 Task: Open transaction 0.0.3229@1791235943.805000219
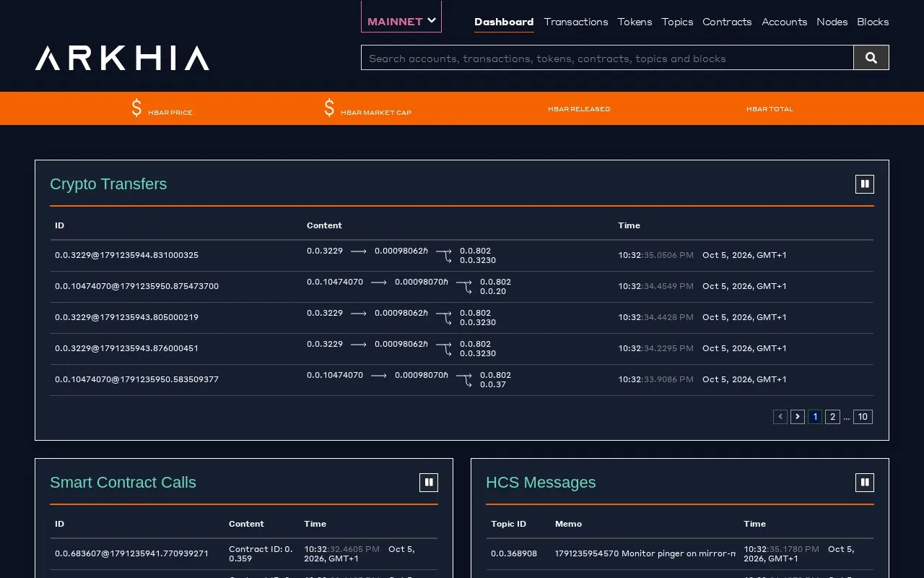point(126,317)
